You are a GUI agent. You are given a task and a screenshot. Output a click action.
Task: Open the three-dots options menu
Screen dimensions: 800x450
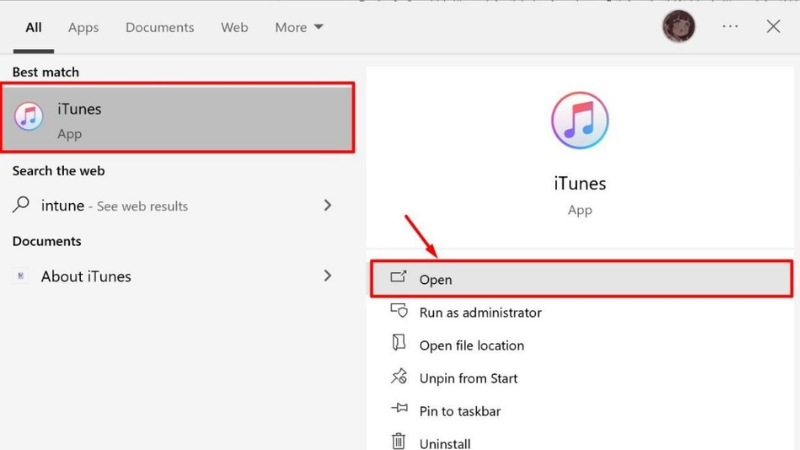(730, 26)
